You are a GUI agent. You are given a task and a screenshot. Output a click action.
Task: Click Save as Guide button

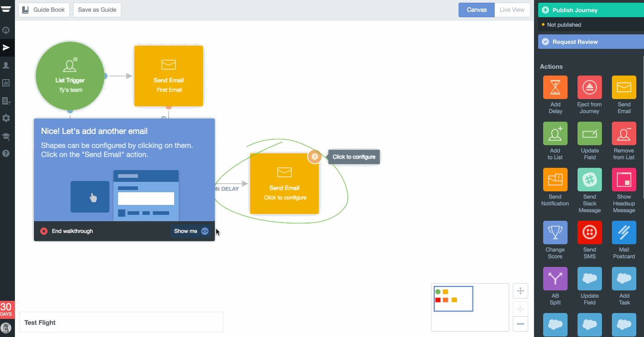[x=97, y=9]
